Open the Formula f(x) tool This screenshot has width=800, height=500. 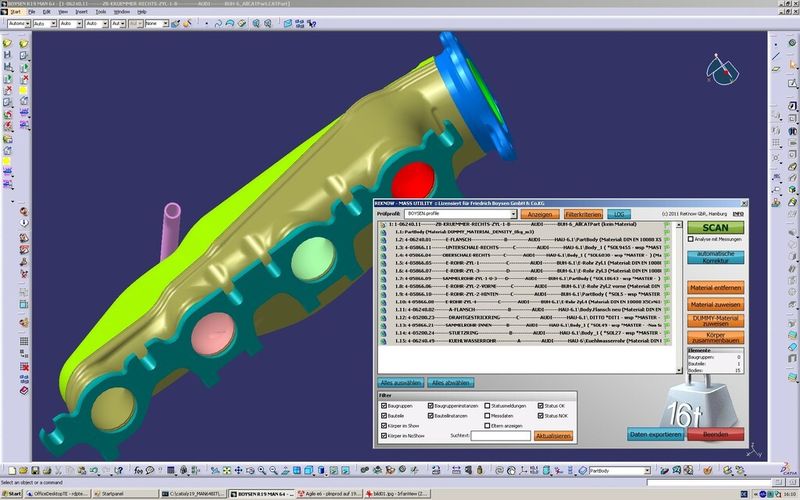[139, 470]
